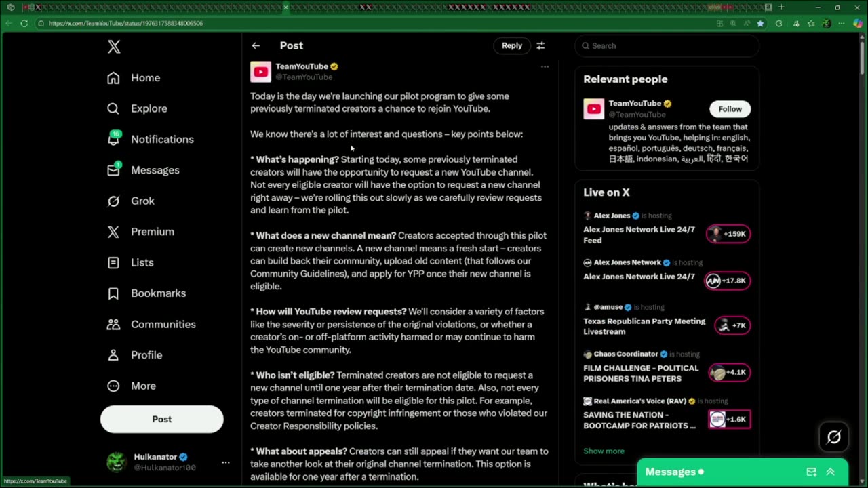The height and width of the screenshot is (488, 868).
Task: Join the +17.8K Alex Jones Network live
Action: (x=728, y=281)
